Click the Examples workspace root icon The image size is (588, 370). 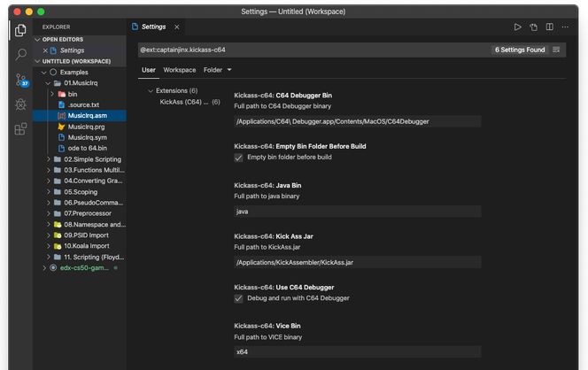[53, 72]
